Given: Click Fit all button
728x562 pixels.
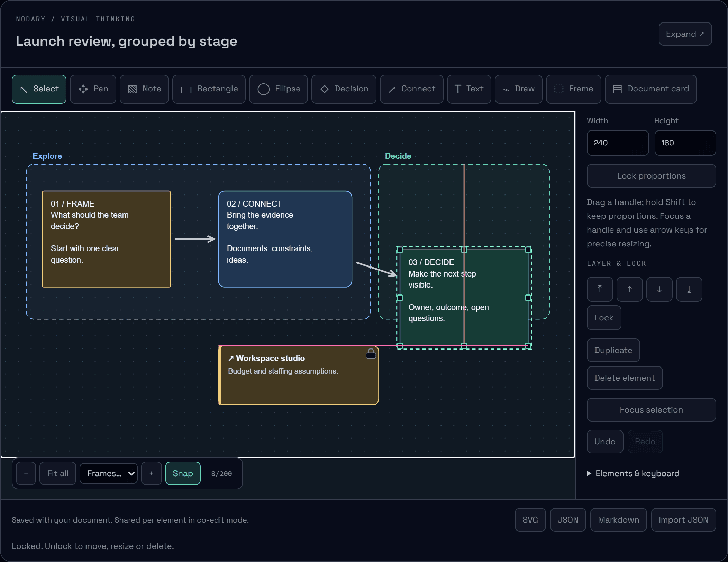Looking at the screenshot, I should 58,473.
